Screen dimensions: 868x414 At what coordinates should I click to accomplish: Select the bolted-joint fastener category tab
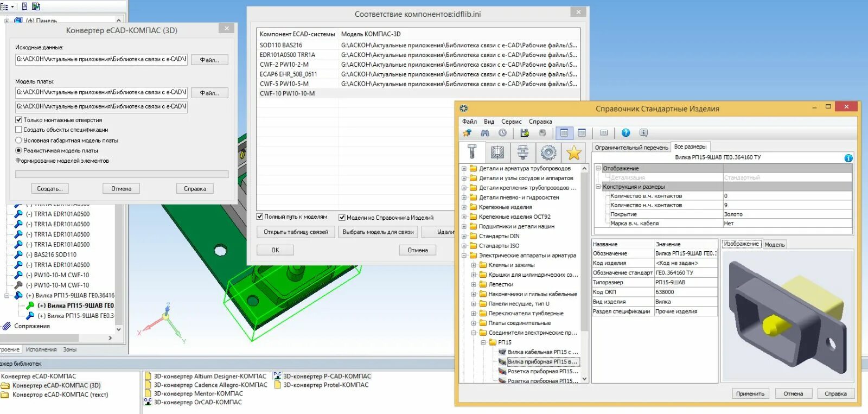pos(523,152)
